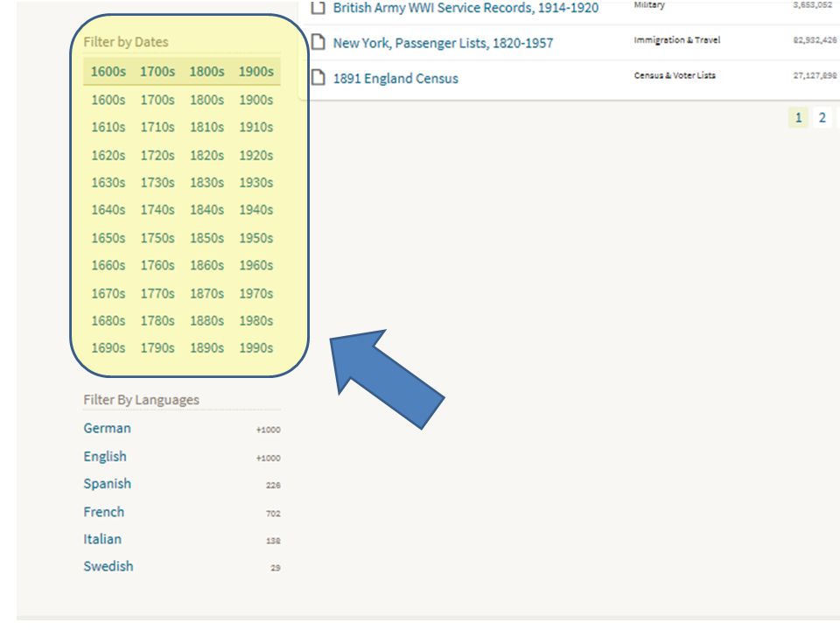
Task: Narrow results to the 1870s
Action: 206,294
